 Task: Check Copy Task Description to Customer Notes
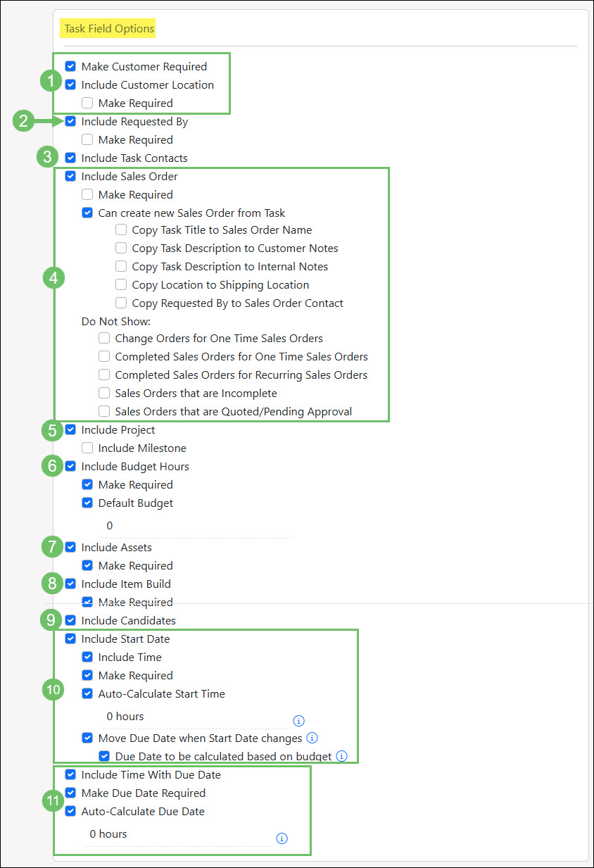point(121,248)
